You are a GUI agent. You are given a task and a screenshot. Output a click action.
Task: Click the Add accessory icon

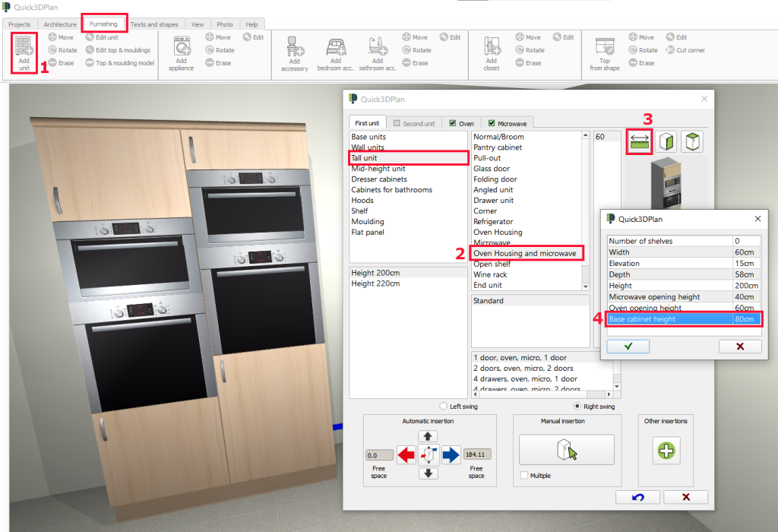[294, 53]
